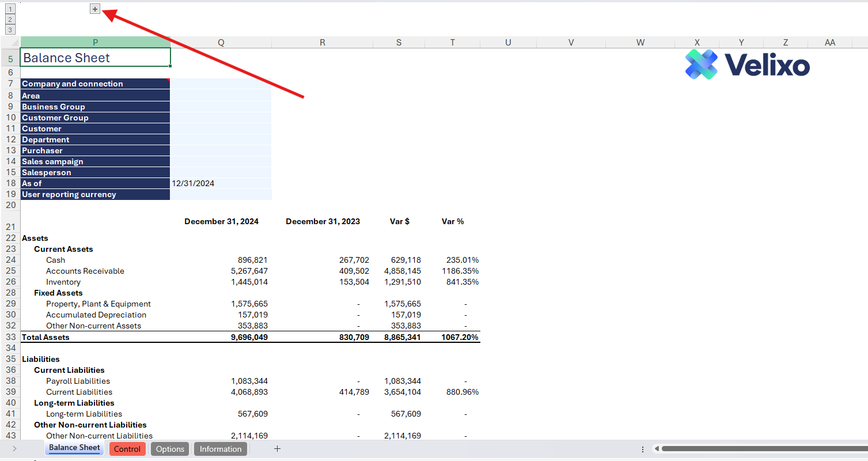Click the Select All corner triangle
Screen dimensions: 868x461
pos(10,42)
